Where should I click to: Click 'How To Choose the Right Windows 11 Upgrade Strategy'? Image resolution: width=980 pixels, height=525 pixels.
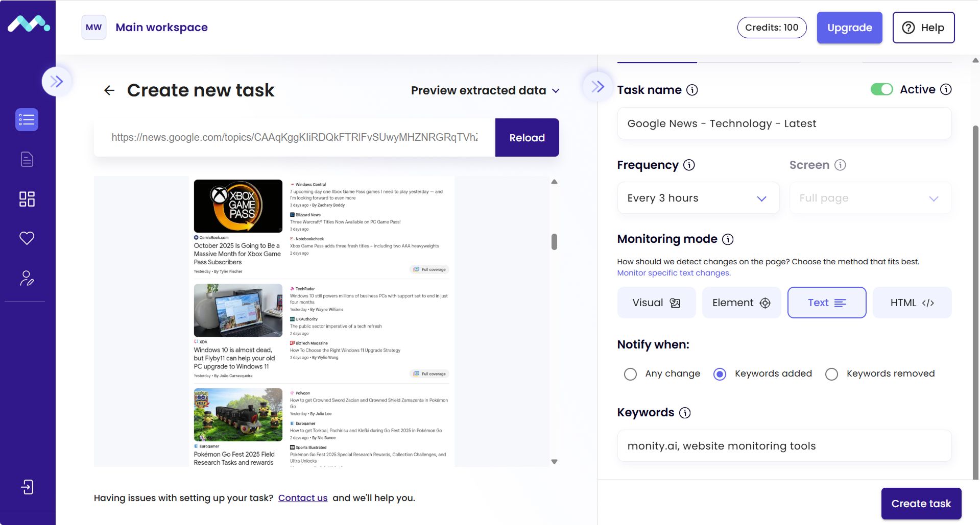click(345, 351)
